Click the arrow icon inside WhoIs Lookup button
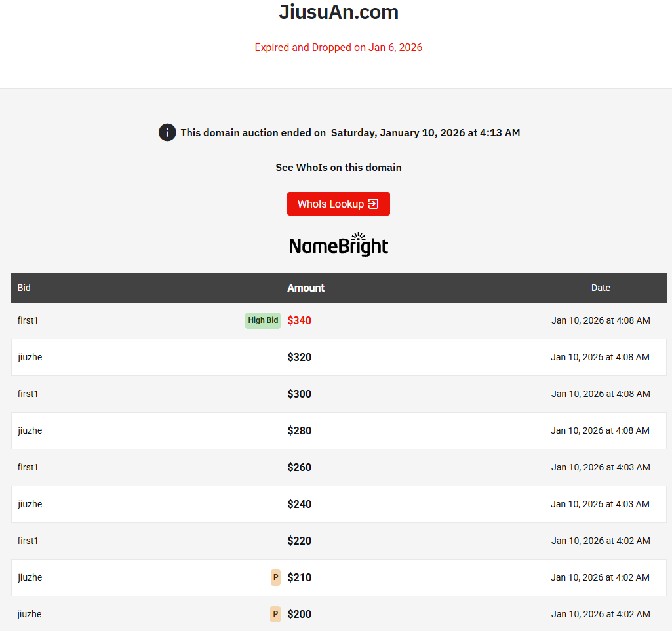672x631 pixels. coord(373,204)
